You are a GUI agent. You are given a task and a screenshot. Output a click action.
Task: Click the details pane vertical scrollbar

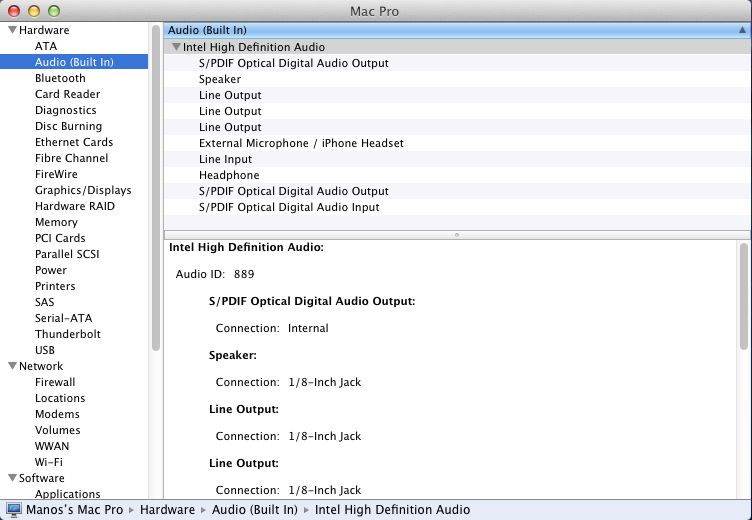point(743,296)
